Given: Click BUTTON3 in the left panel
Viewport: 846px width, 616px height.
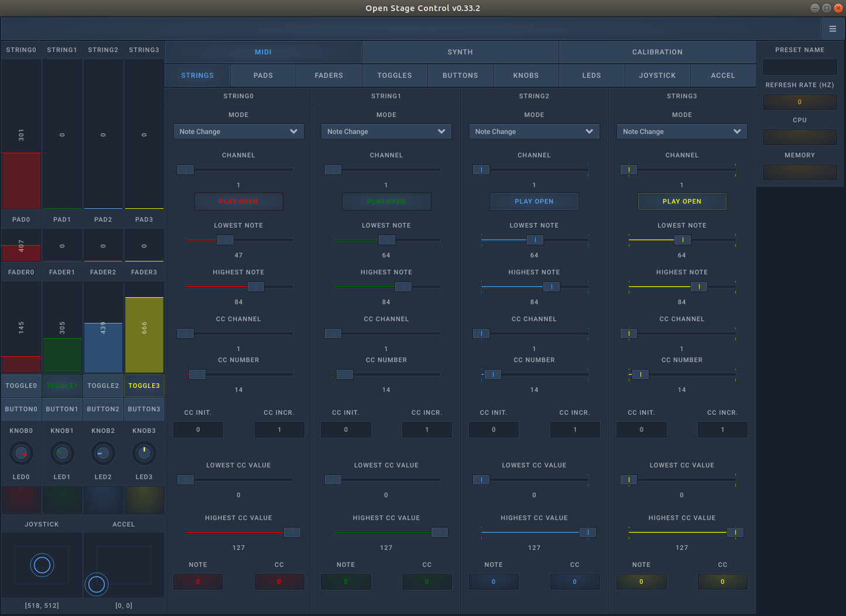Looking at the screenshot, I should click(x=144, y=409).
